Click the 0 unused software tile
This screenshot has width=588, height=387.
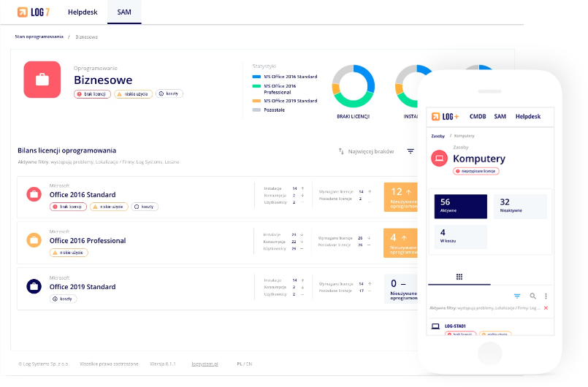point(401,288)
